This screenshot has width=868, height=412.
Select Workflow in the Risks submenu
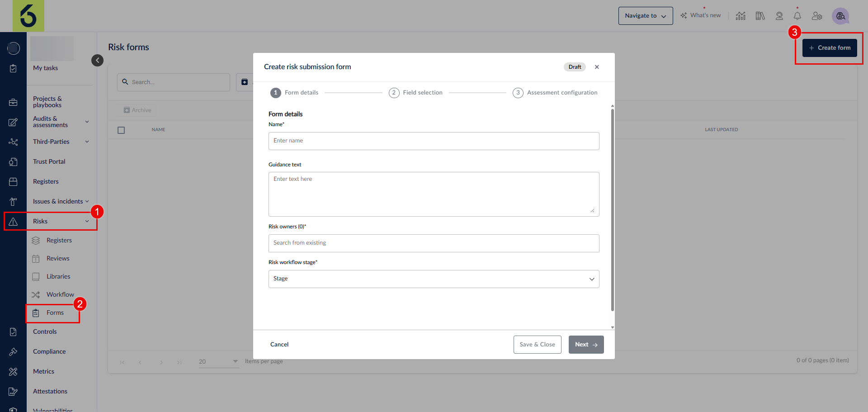(60, 295)
